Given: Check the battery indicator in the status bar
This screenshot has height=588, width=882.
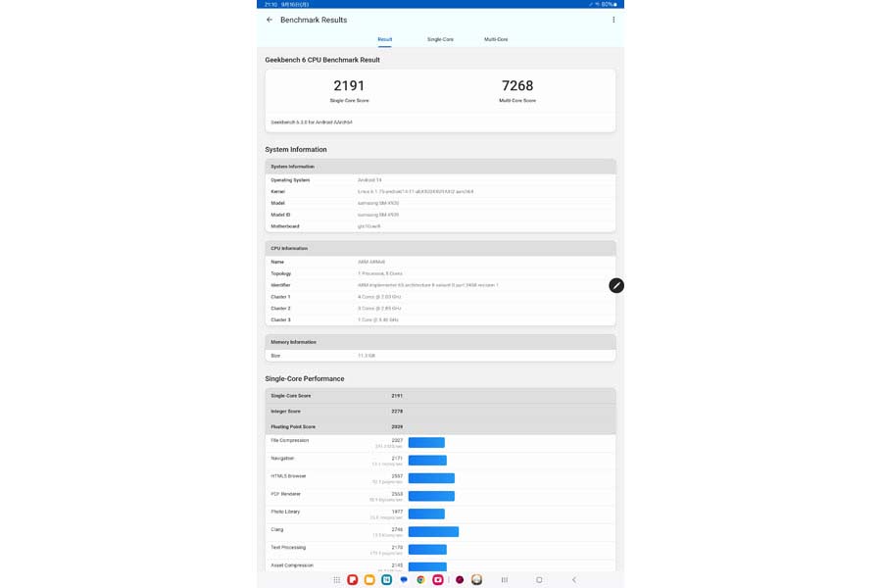Looking at the screenshot, I should 610,4.
